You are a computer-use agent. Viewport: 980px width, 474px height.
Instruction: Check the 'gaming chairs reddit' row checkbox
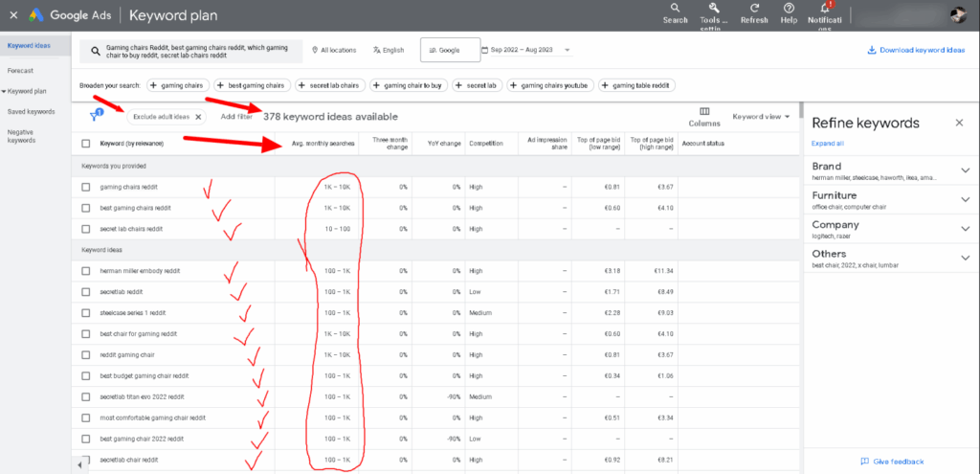(85, 187)
